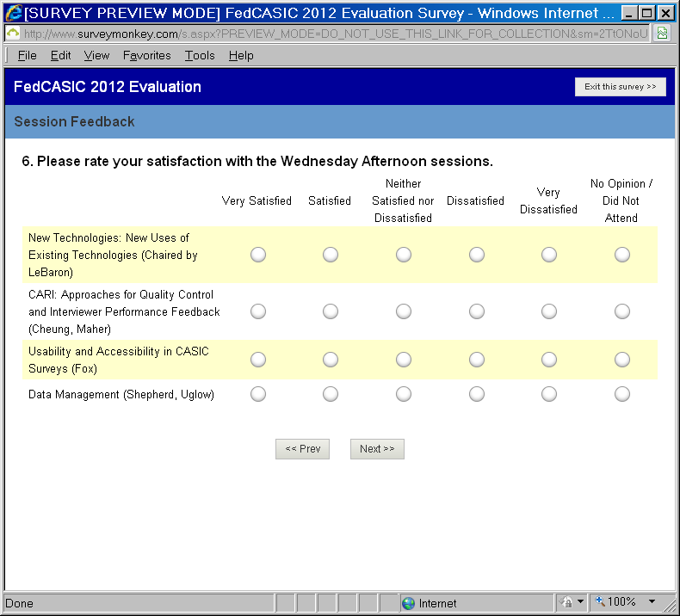Go back with the << Prev button
The width and height of the screenshot is (680, 616).
[302, 449]
